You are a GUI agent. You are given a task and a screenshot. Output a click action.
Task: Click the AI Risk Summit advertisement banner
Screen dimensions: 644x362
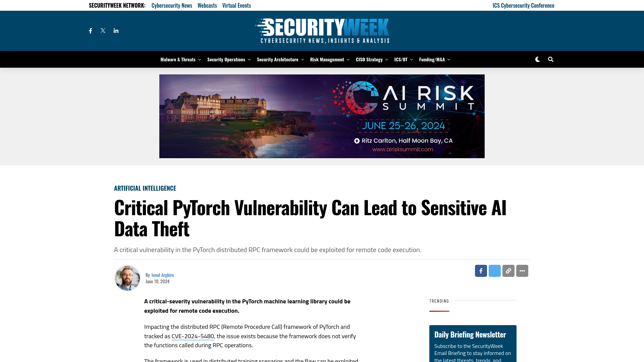pyautogui.click(x=322, y=116)
